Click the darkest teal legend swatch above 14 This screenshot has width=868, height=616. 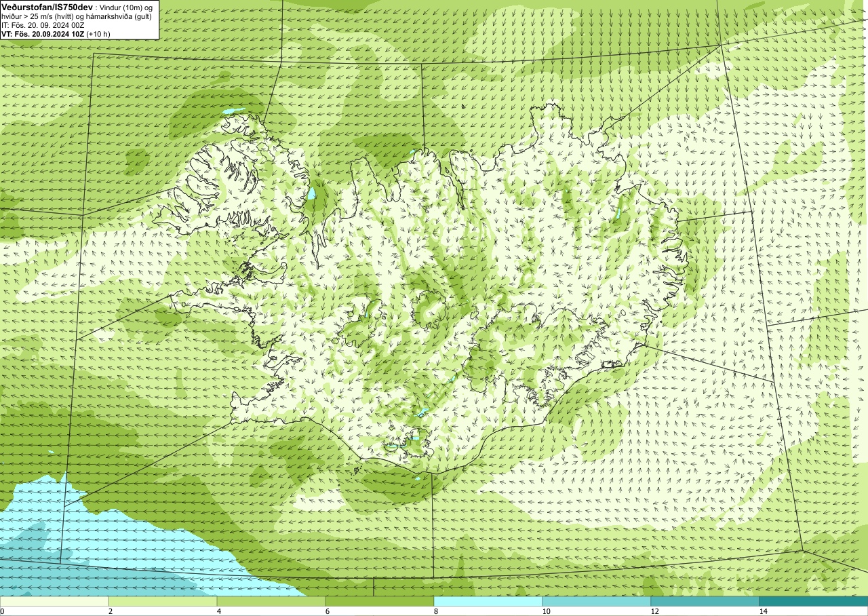click(814, 601)
